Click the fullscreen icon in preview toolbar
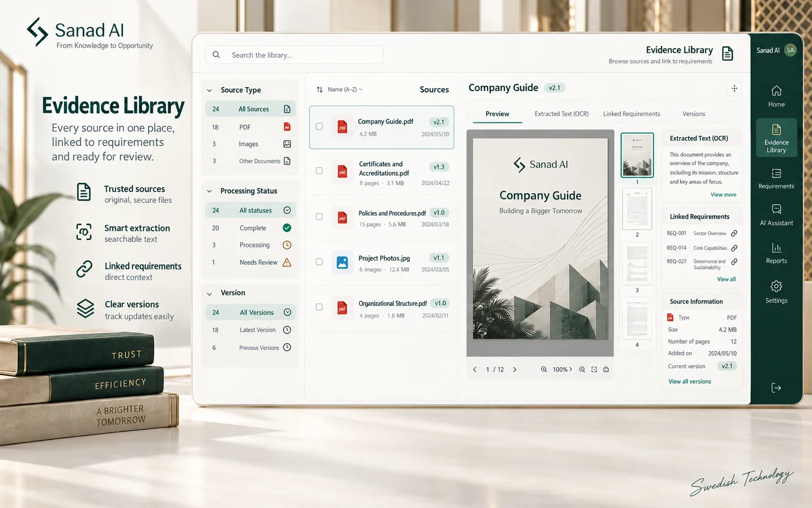The height and width of the screenshot is (508, 812). coord(594,369)
